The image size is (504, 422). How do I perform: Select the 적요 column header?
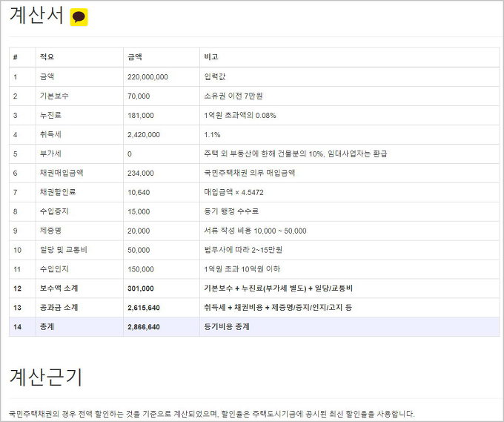[47, 57]
